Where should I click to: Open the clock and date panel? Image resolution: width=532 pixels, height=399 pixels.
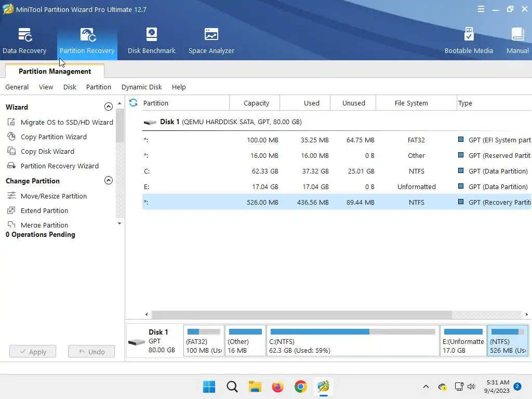coord(498,387)
